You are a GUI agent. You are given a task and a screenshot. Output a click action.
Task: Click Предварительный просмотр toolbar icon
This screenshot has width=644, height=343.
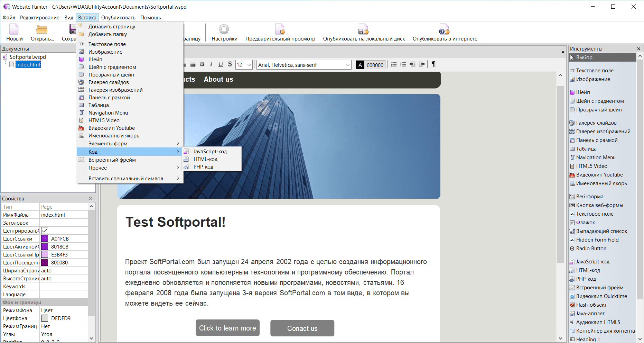point(280,29)
